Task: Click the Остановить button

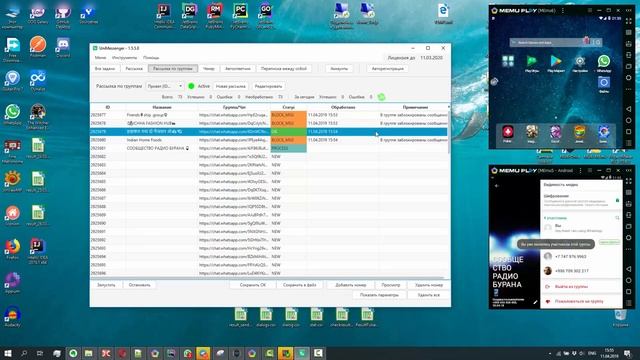Action: coord(140,285)
